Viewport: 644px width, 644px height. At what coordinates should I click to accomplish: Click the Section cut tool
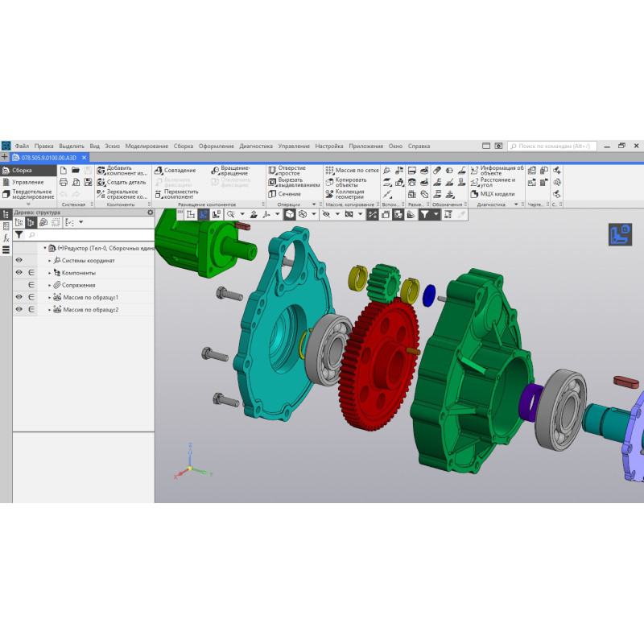coord(272,194)
